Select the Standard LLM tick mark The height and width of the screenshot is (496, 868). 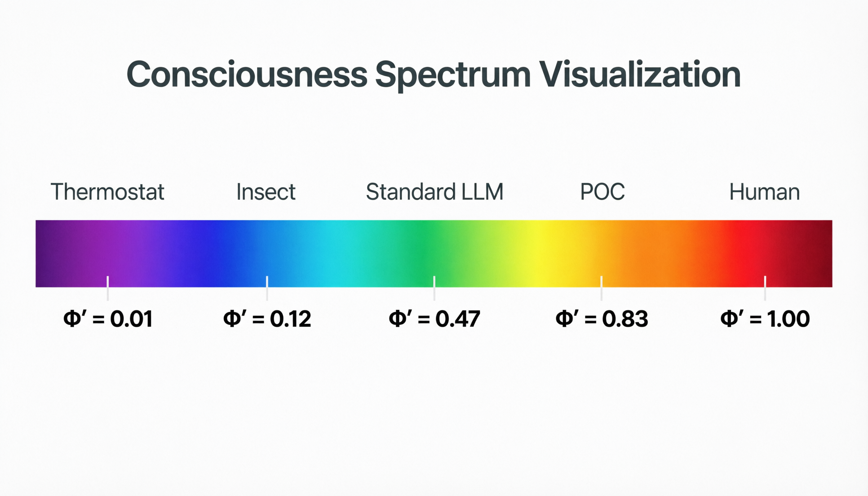coord(434,288)
